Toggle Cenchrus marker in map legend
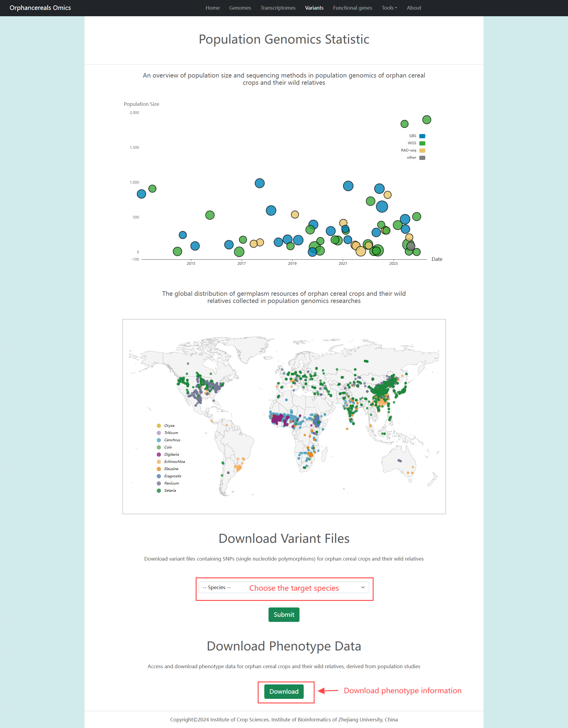The width and height of the screenshot is (568, 728). pos(159,440)
